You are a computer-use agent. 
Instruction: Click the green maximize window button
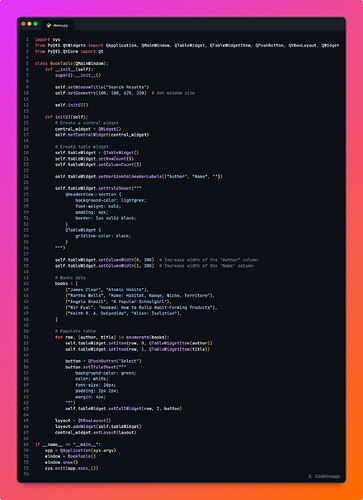coord(35,24)
